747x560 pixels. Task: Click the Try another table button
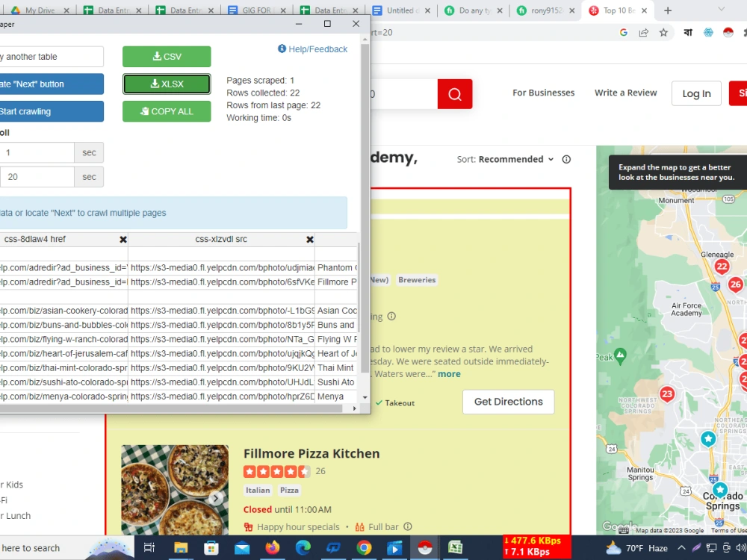point(52,57)
